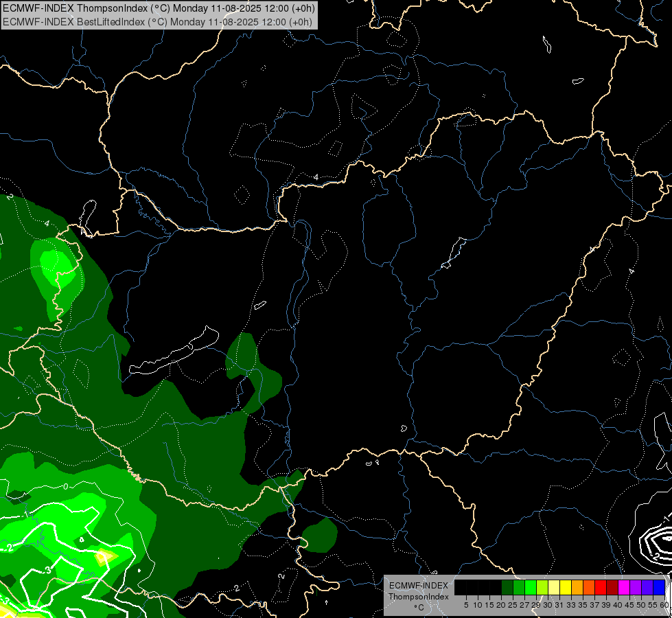672x618 pixels.
Task: Select the dark red 39–40 legend swatch
Action: [612, 587]
